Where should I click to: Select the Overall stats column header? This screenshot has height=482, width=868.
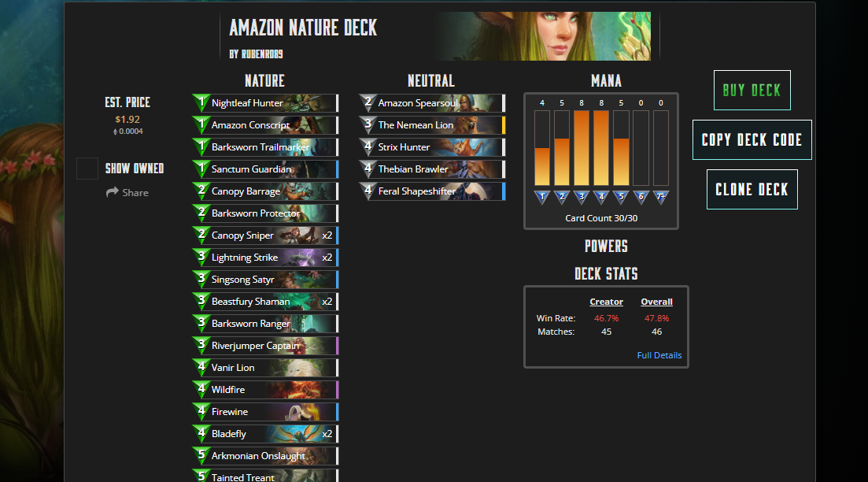point(656,302)
